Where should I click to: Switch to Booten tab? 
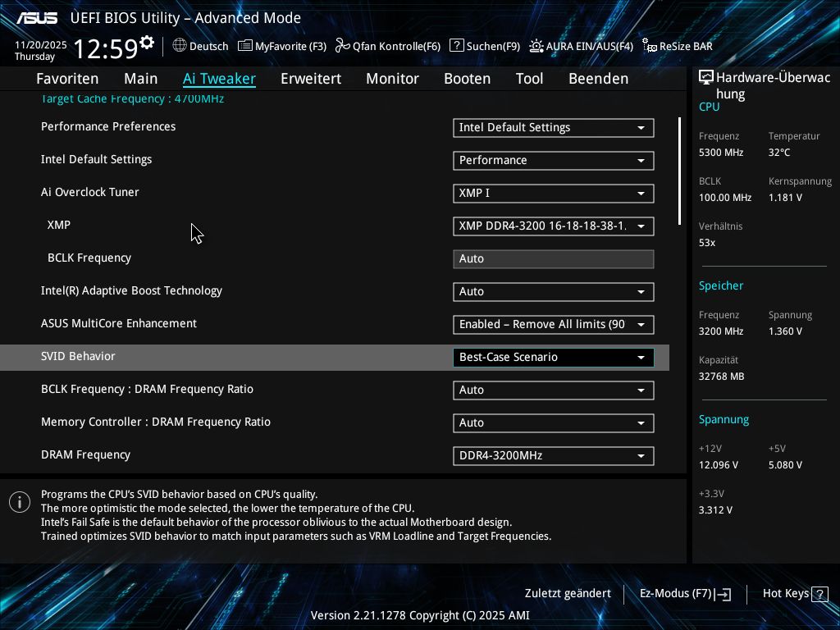tap(467, 79)
